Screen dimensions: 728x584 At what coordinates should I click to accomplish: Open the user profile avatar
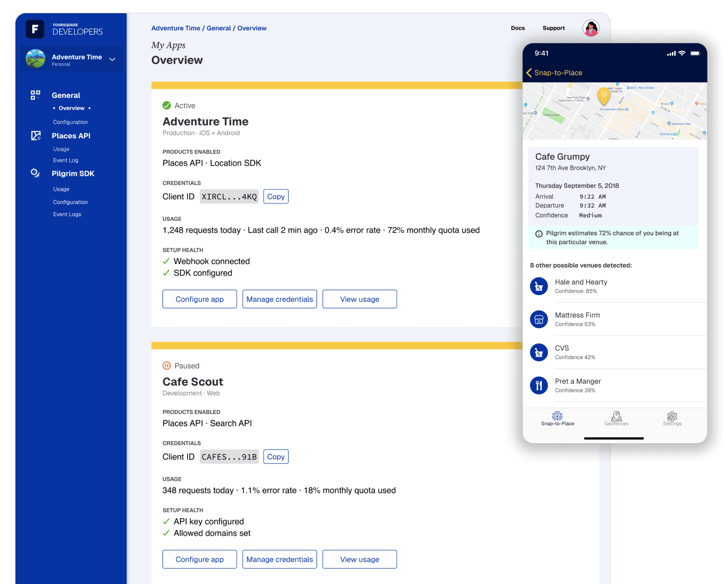tap(591, 28)
